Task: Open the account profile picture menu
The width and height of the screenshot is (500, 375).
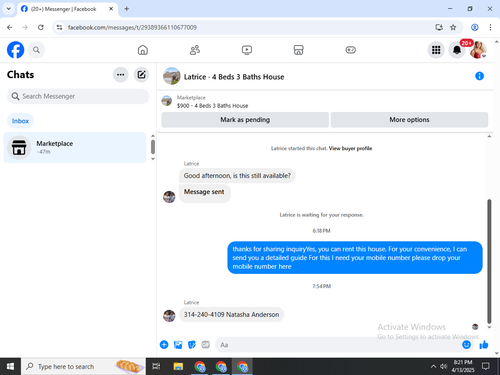Action: (x=478, y=50)
